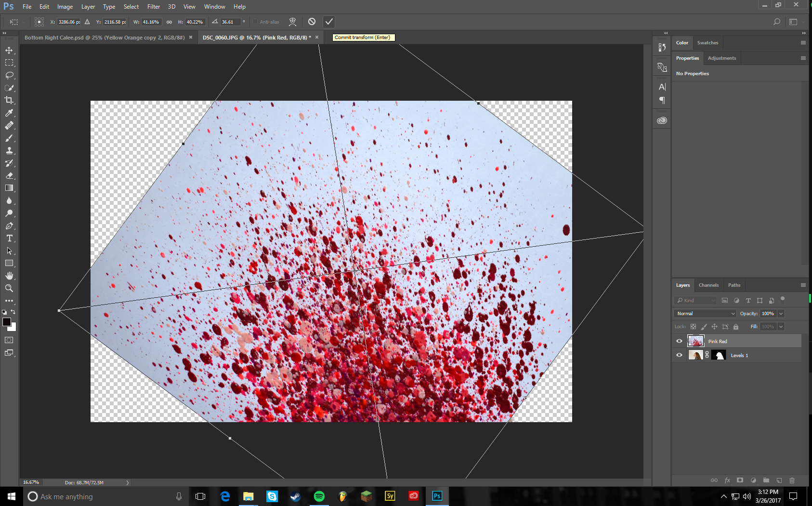Screen dimensions: 812x506
Task: Select the Crop tool
Action: (x=9, y=100)
